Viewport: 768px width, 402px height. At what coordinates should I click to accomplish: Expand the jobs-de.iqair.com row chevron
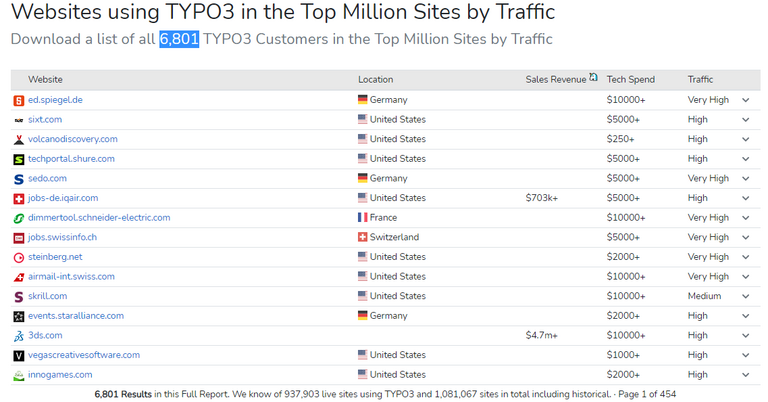[x=745, y=198]
